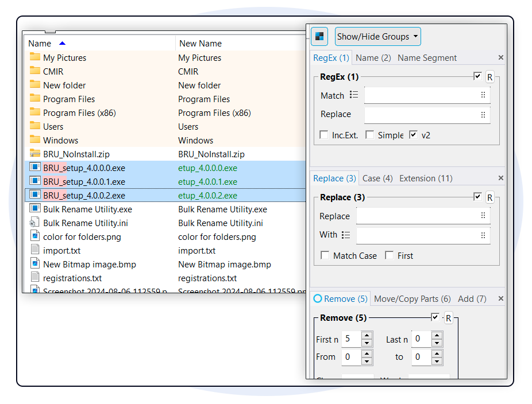Open the Show/Hide Groups dropdown
Image resolution: width=532 pixels, height=404 pixels.
(377, 37)
